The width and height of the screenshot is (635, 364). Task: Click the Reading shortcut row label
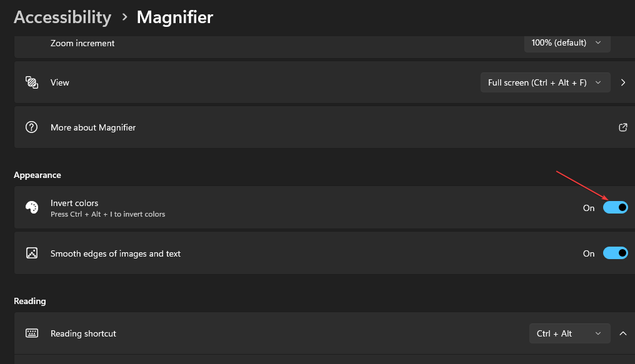tap(83, 333)
